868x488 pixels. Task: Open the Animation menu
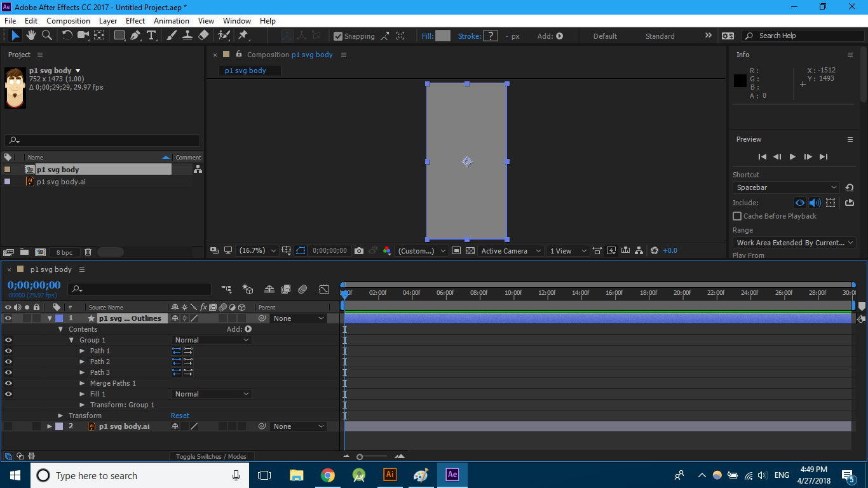172,21
